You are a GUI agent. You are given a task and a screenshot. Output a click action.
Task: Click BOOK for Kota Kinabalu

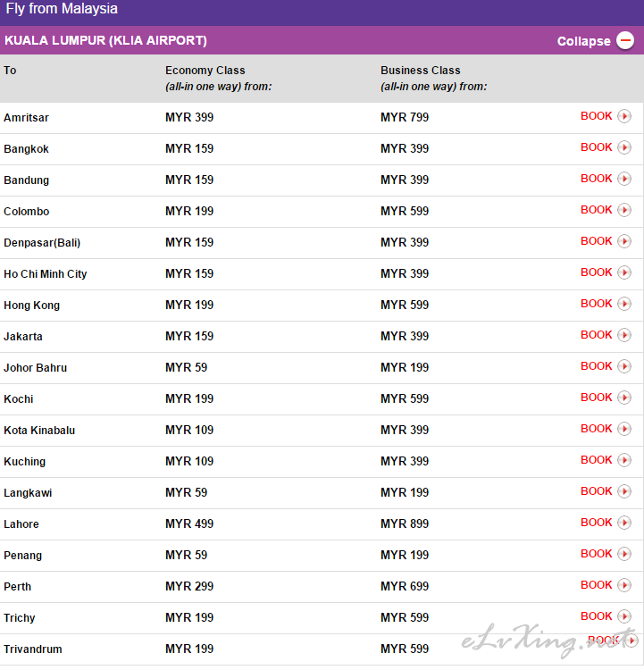pyautogui.click(x=596, y=429)
